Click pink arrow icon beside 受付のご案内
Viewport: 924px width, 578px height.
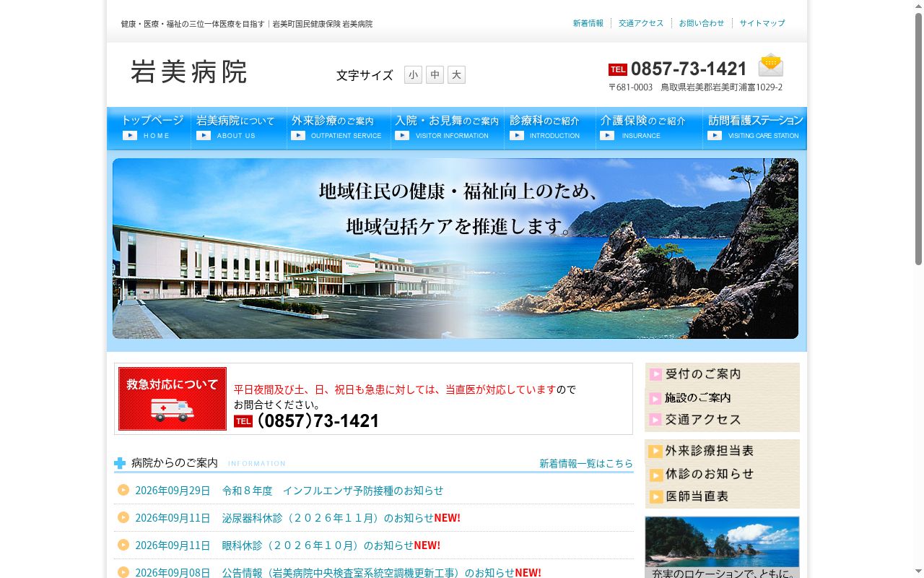[x=655, y=374]
